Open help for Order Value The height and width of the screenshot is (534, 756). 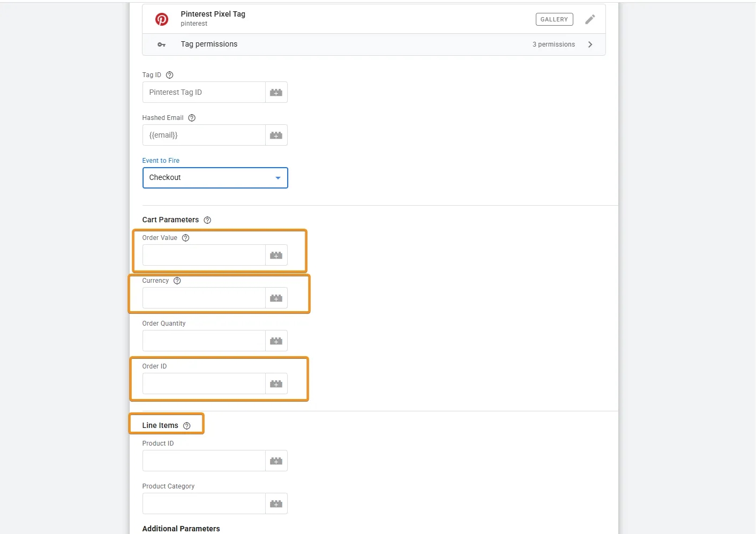(186, 238)
